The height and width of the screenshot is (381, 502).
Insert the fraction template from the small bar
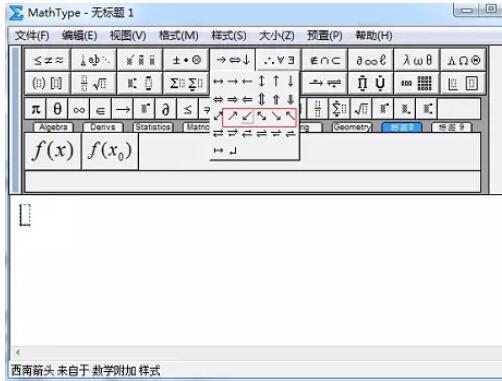(318, 109)
